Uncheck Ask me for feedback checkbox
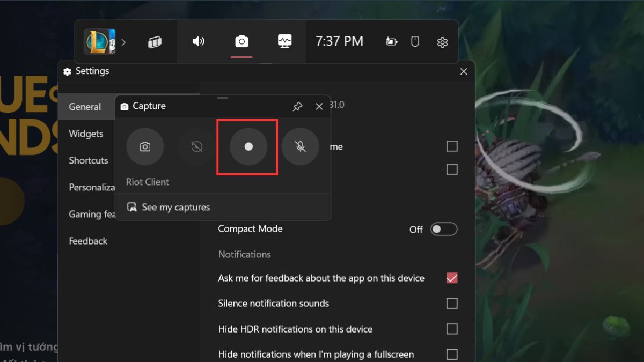 pyautogui.click(x=452, y=278)
